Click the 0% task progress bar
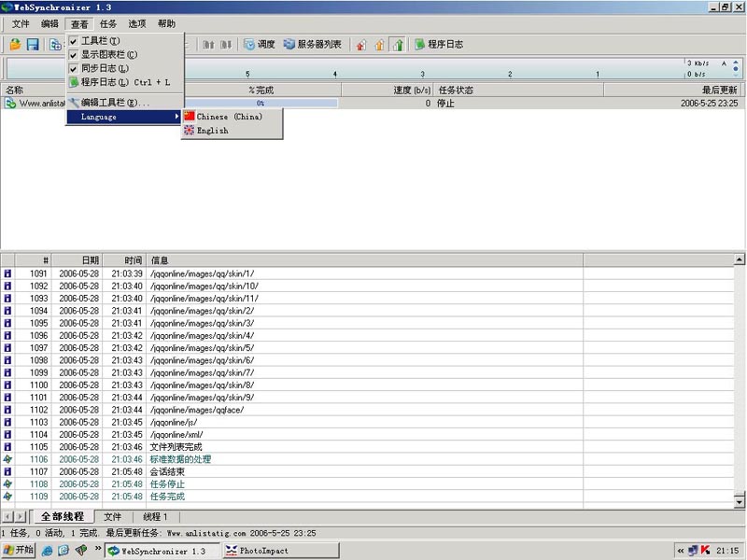747x560 pixels. (261, 103)
